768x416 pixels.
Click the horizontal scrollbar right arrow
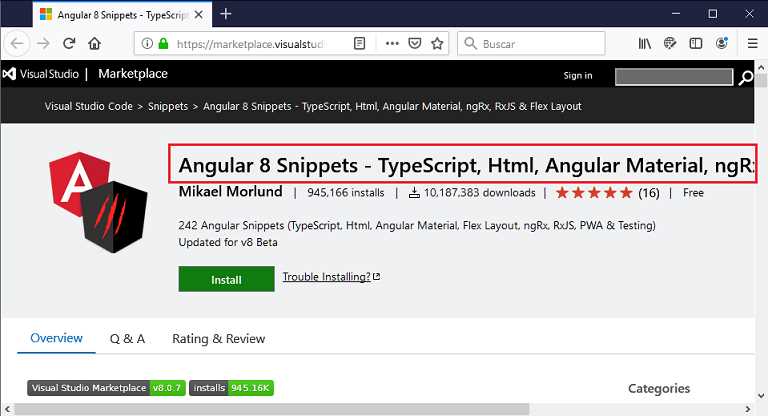748,409
